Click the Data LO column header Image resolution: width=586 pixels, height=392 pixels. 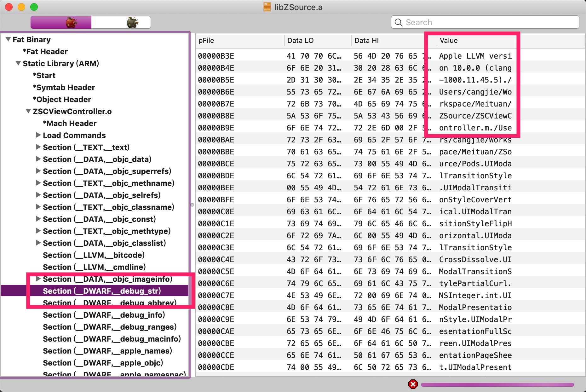click(318, 40)
